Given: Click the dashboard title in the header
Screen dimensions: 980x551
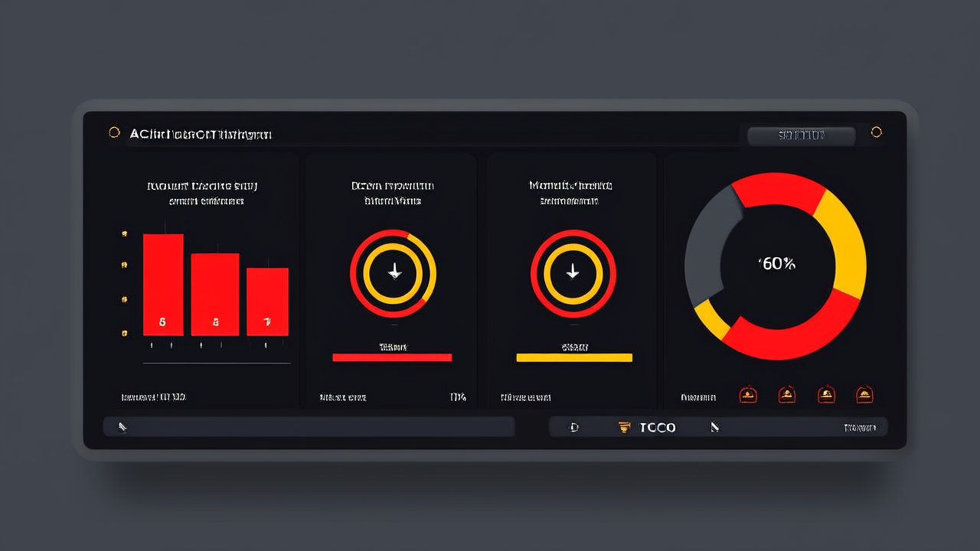Looking at the screenshot, I should 201,135.
